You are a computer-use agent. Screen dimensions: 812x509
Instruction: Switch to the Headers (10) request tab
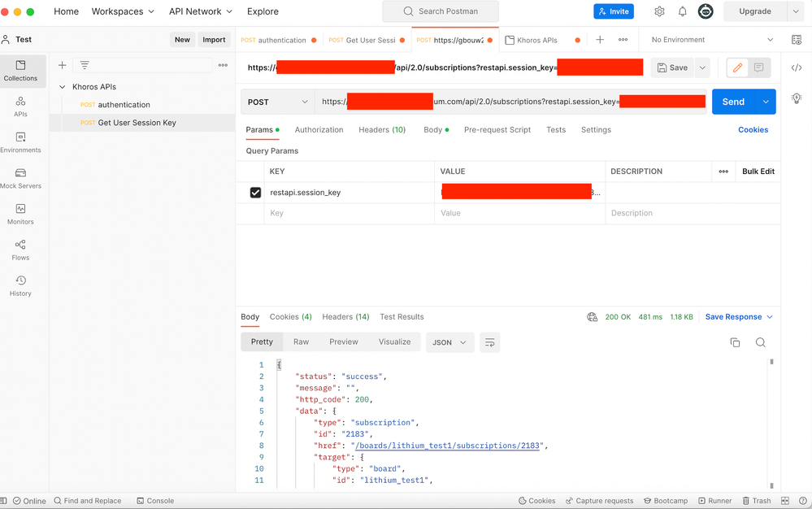[x=382, y=130]
